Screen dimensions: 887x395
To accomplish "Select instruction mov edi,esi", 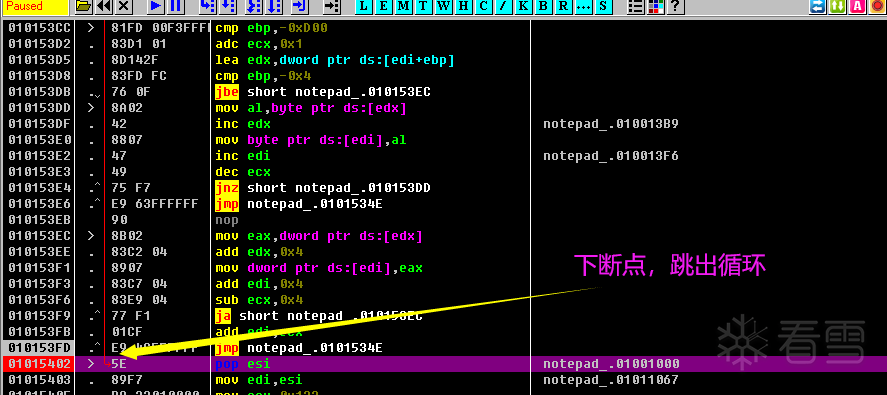I will (x=260, y=379).
